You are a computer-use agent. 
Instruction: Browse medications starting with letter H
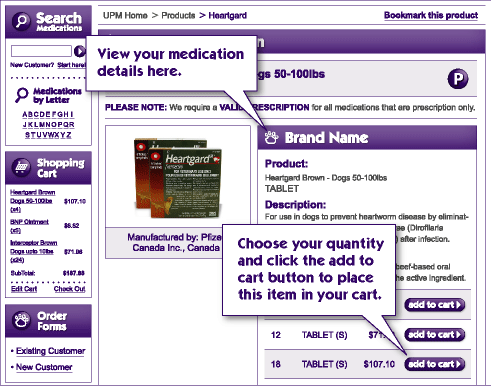(66, 114)
